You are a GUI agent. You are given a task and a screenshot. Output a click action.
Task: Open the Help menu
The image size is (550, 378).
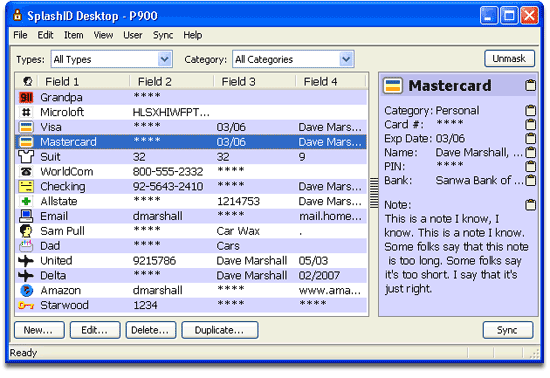pyautogui.click(x=193, y=35)
